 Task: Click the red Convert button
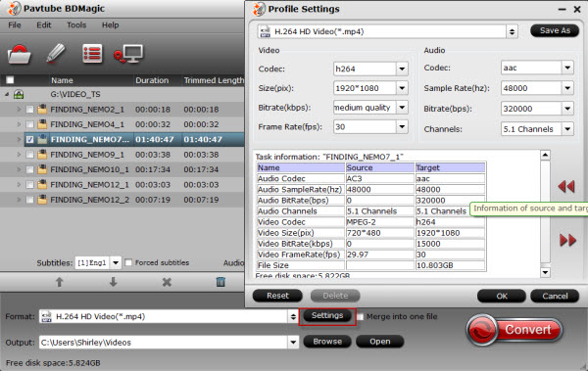514,330
